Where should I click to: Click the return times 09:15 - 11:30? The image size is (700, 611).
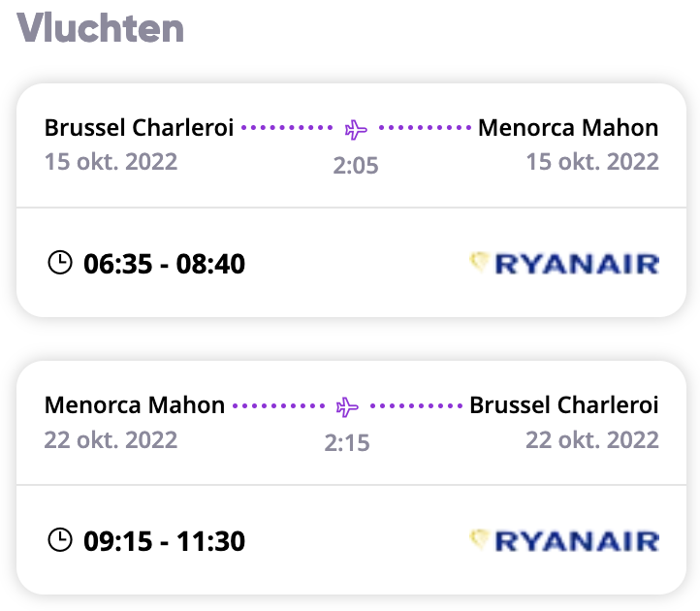(x=164, y=541)
